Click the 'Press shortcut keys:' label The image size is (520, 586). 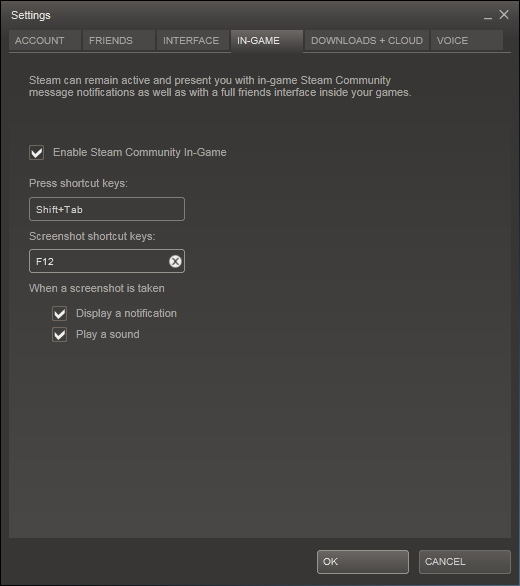tap(78, 183)
